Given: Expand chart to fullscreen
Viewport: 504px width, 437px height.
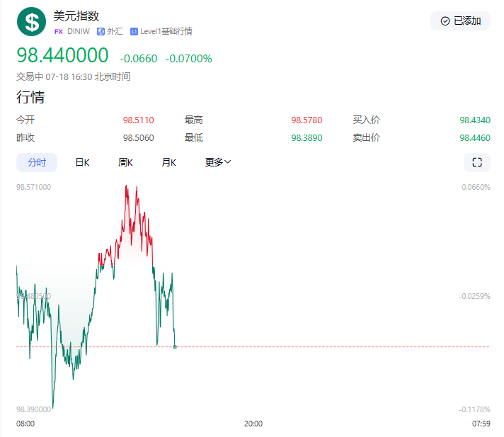Looking at the screenshot, I should point(477,162).
